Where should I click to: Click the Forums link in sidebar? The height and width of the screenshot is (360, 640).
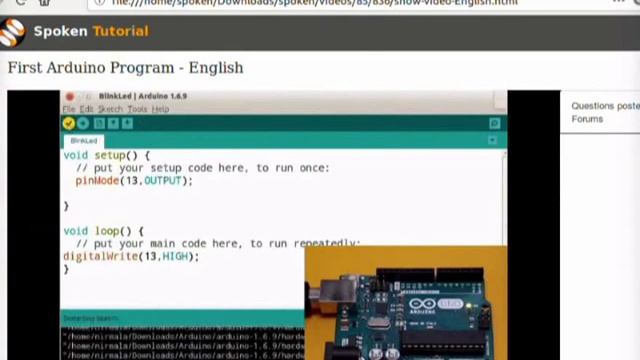(587, 119)
